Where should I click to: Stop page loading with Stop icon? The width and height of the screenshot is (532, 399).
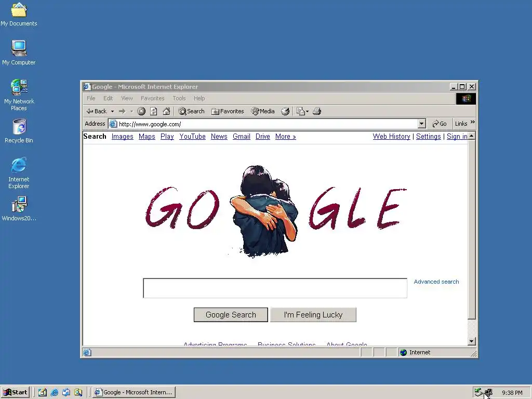tap(141, 111)
